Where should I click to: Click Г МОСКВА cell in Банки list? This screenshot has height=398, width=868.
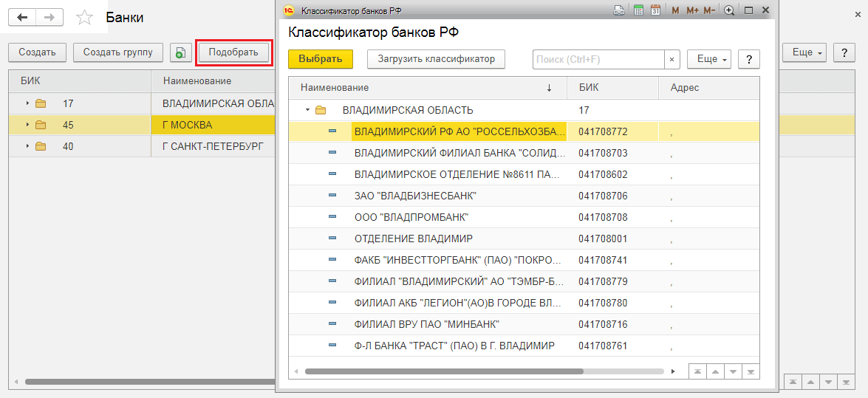[x=213, y=125]
